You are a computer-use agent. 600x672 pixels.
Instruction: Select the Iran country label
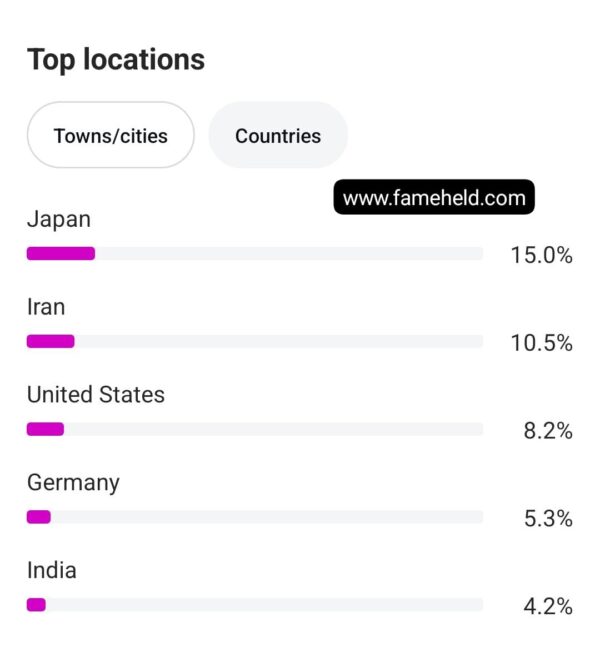(46, 307)
